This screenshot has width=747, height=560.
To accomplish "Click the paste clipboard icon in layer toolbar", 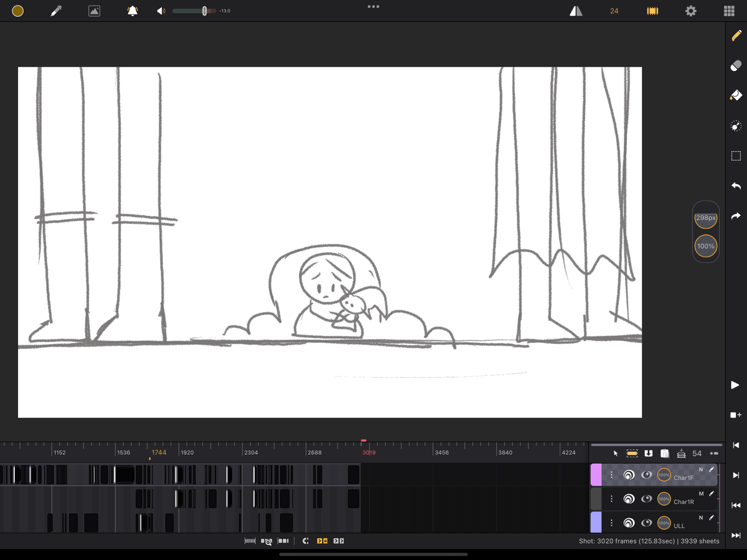I will point(665,454).
